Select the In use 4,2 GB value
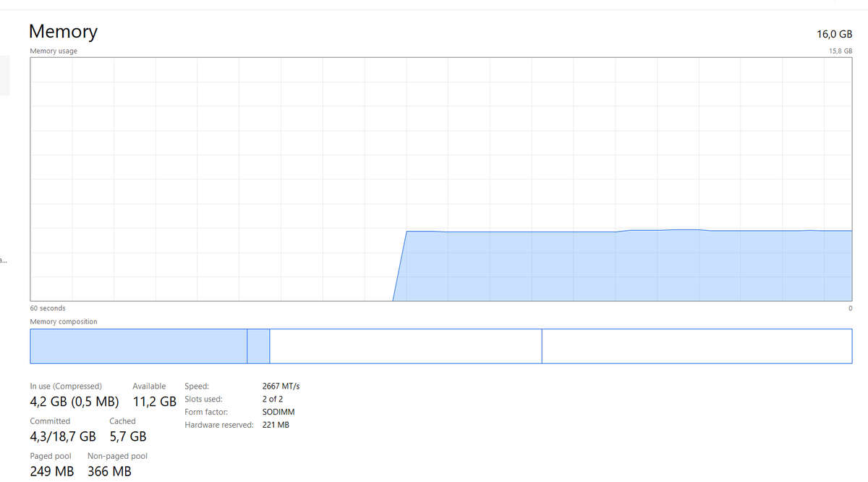 click(x=74, y=402)
